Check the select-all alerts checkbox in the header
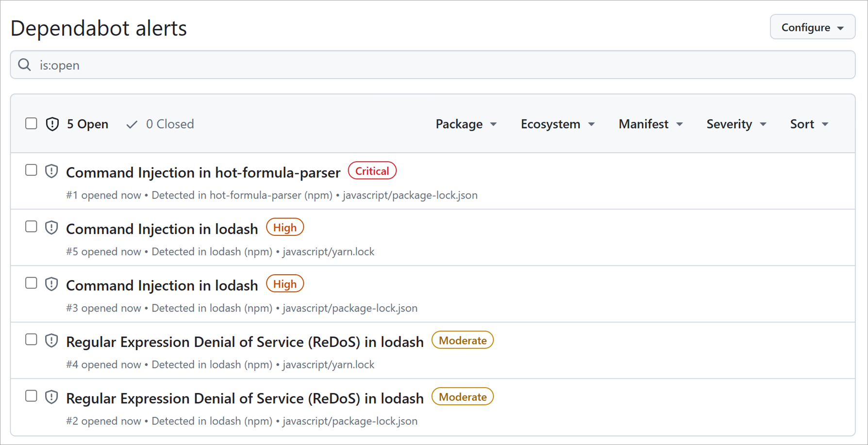Image resolution: width=868 pixels, height=445 pixels. click(x=31, y=123)
